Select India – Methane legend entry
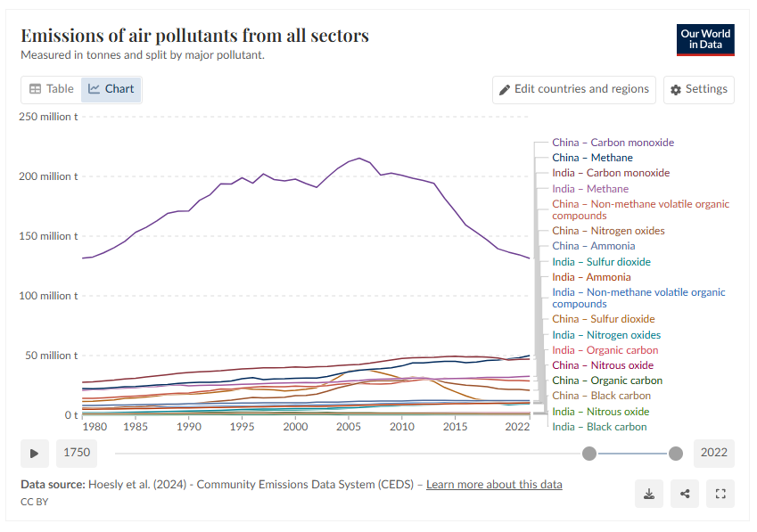 [589, 189]
